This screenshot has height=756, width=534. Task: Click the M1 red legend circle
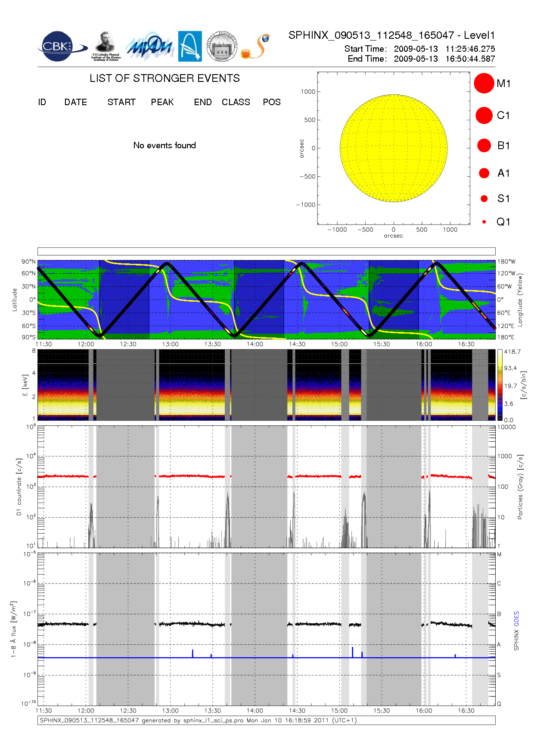coord(484,83)
